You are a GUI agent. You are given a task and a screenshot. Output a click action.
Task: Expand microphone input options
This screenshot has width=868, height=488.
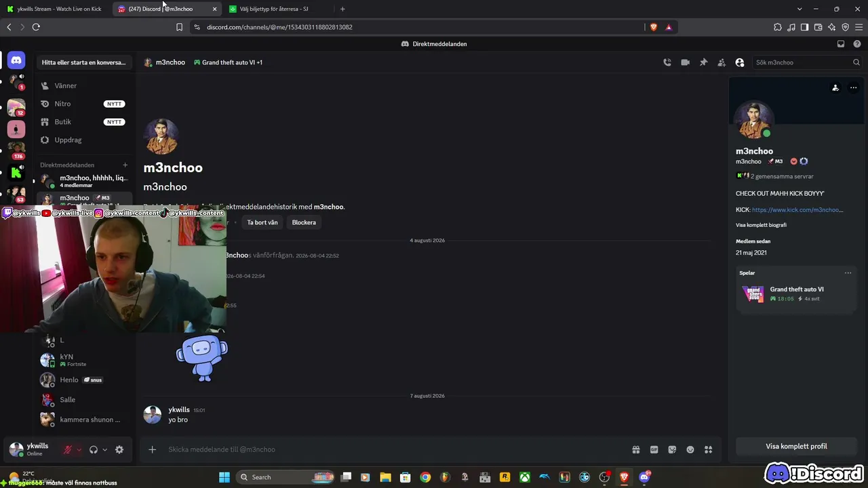(x=79, y=449)
